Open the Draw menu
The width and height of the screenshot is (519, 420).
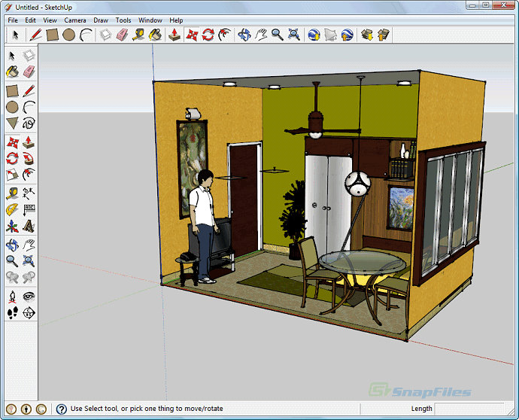point(101,20)
